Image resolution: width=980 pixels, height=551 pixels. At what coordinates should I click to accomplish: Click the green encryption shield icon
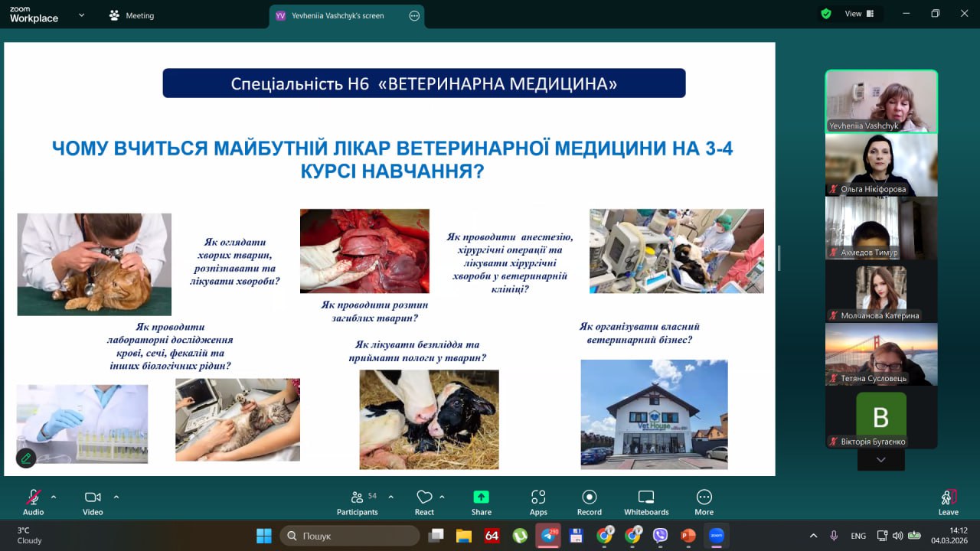click(x=826, y=14)
